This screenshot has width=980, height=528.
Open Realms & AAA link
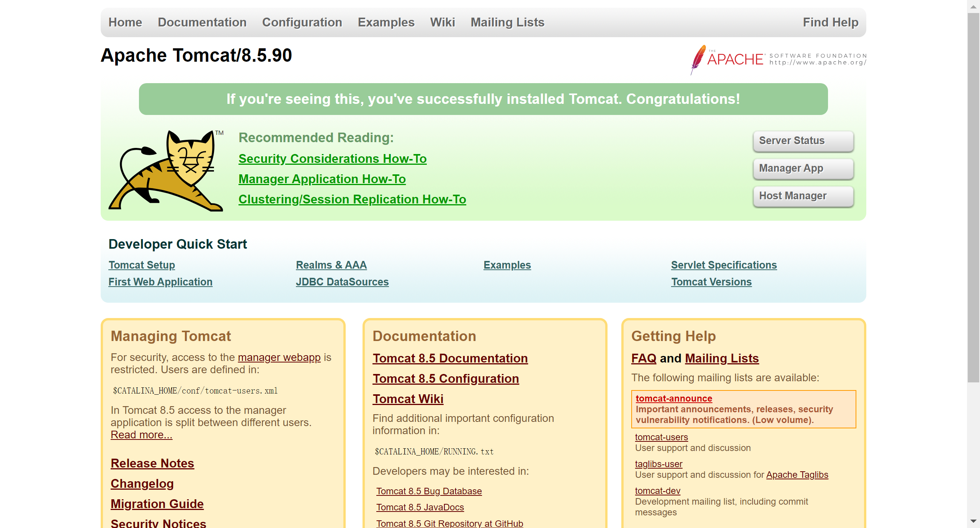pos(331,265)
